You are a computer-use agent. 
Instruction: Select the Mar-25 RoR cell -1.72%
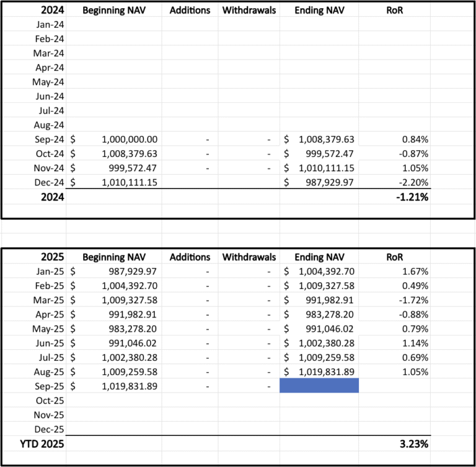[394, 300]
